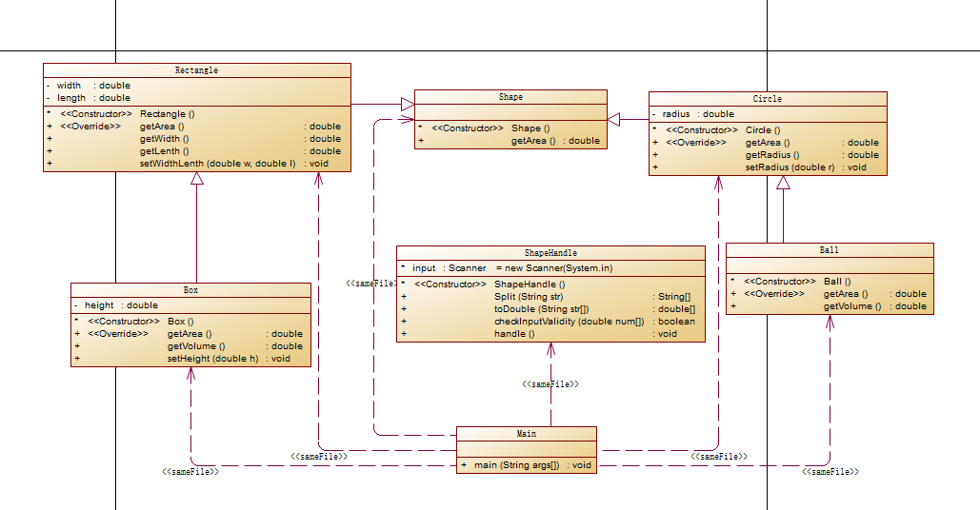This screenshot has height=510, width=980.
Task: Click the inheritance arrowhead from Rectangle into Shape
Action: pos(408,105)
